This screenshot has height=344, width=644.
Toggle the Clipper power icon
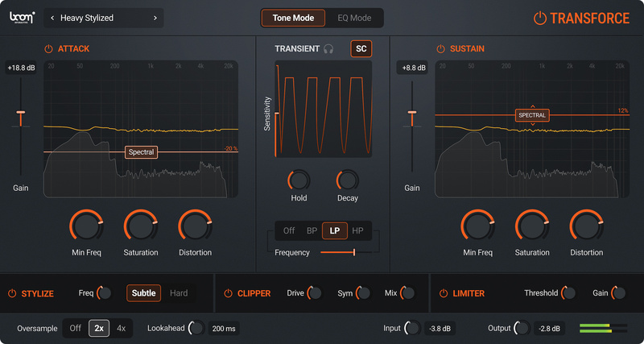tap(228, 293)
